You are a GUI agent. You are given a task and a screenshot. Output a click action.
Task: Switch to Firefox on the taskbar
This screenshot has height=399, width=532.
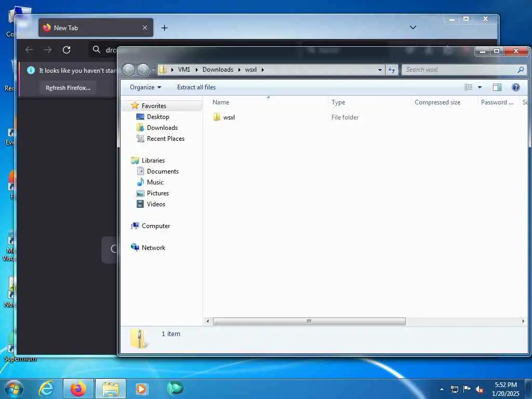[x=78, y=389]
